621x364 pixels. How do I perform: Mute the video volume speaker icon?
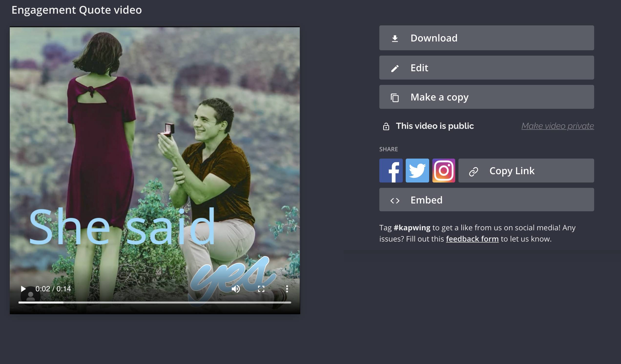point(236,289)
